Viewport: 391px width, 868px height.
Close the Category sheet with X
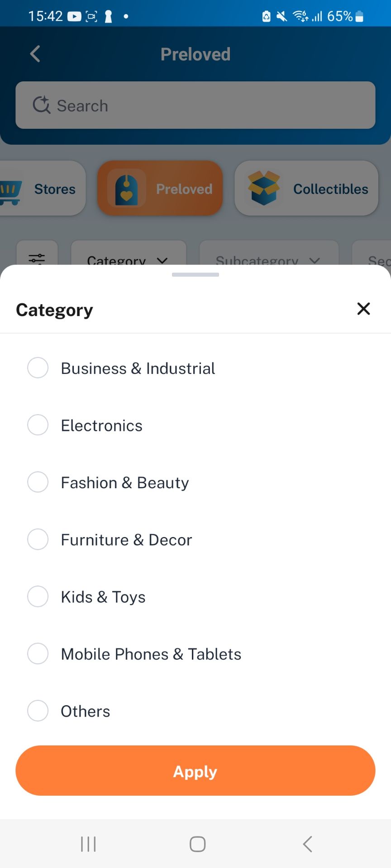pos(363,309)
